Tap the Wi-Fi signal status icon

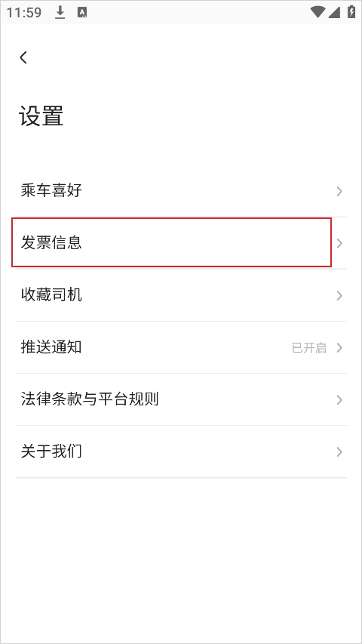click(x=318, y=12)
